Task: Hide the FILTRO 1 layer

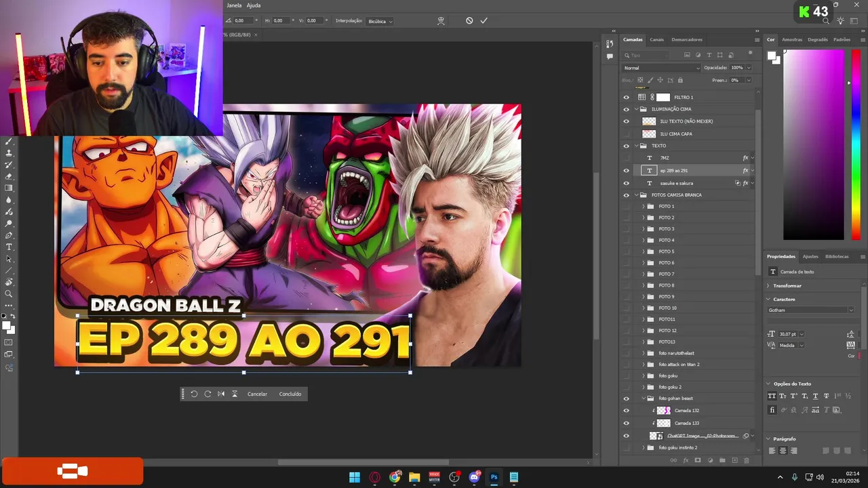Action: point(626,97)
